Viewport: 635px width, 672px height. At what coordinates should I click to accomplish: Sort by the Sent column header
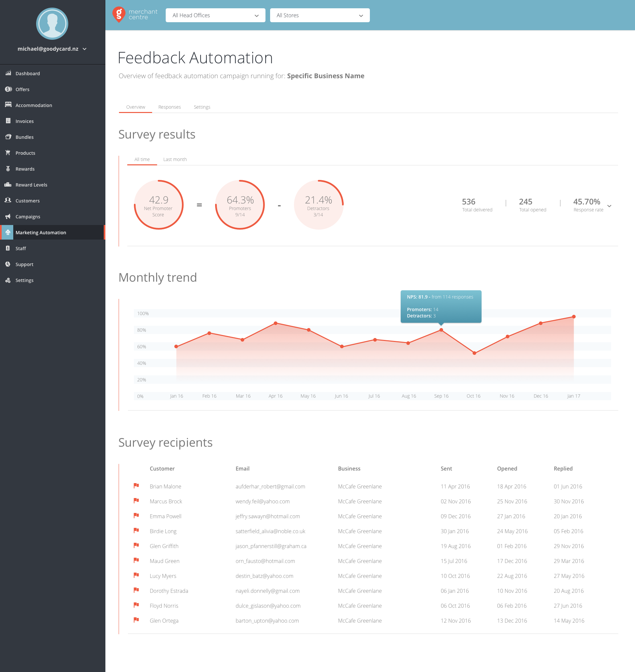(x=446, y=468)
